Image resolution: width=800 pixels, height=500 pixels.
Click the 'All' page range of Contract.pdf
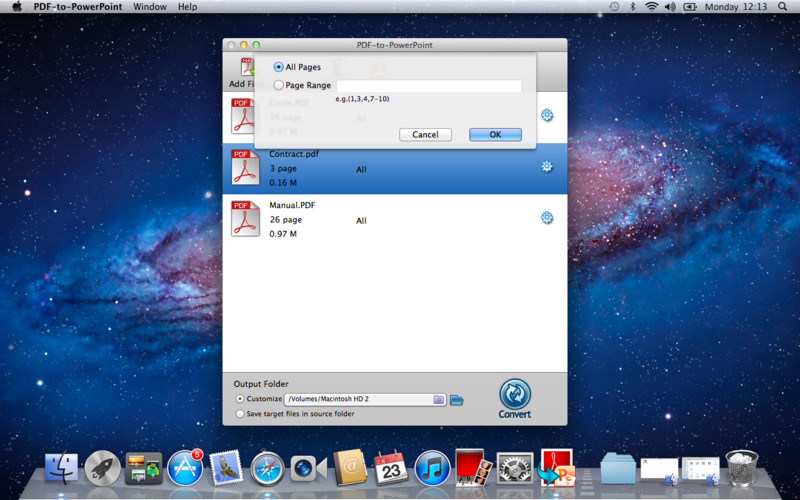click(x=361, y=169)
